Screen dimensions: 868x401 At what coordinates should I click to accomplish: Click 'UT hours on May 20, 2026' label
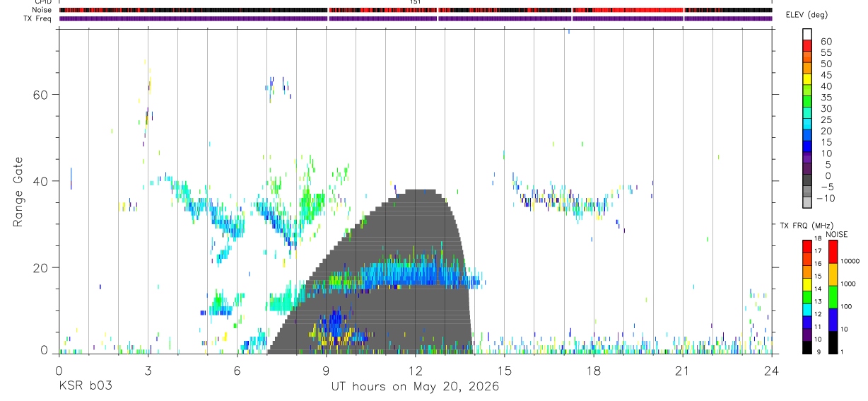pyautogui.click(x=415, y=386)
